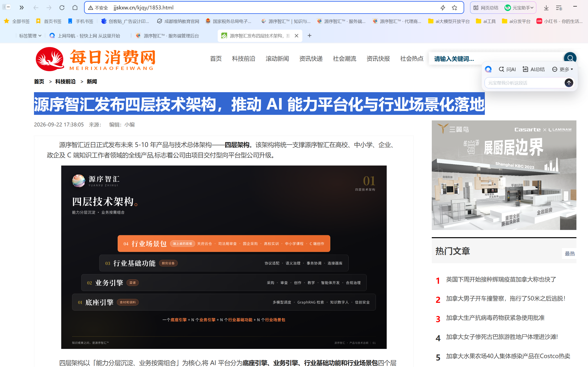Viewport: 588px width, 367px height.
Task: Close the current 源序智汇发布 tab
Action: 296,36
